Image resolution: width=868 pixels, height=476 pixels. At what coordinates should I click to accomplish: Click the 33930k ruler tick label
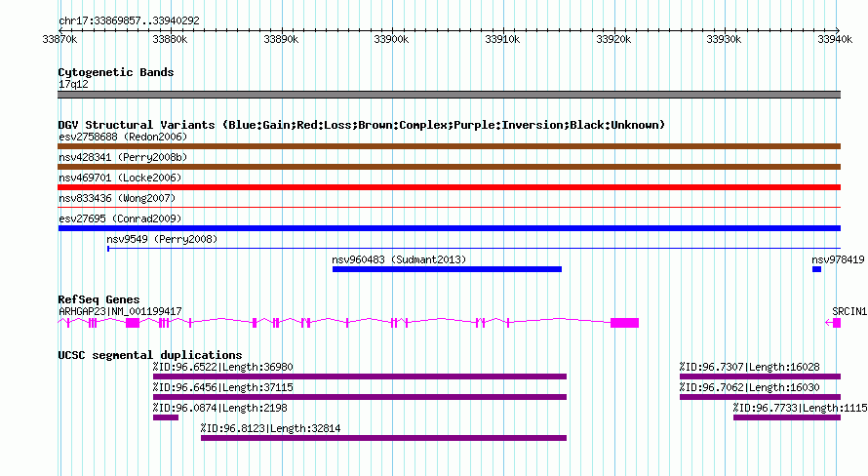point(724,39)
